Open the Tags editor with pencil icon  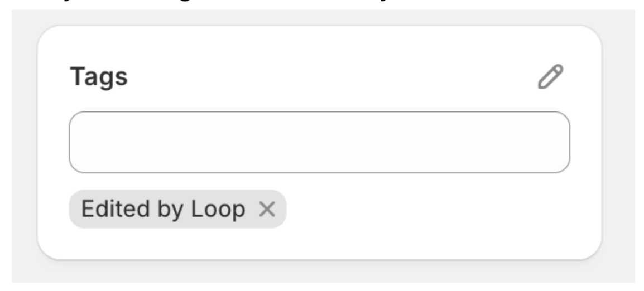tap(550, 77)
